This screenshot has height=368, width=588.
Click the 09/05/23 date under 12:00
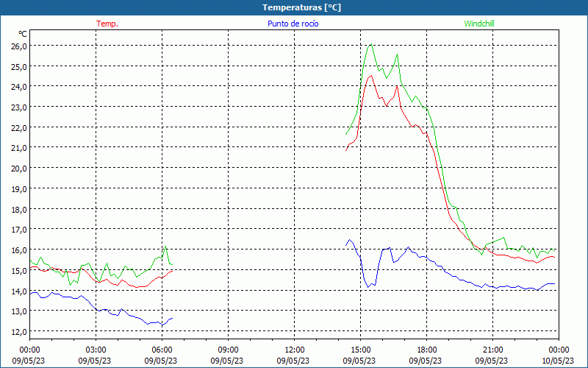[x=293, y=361]
